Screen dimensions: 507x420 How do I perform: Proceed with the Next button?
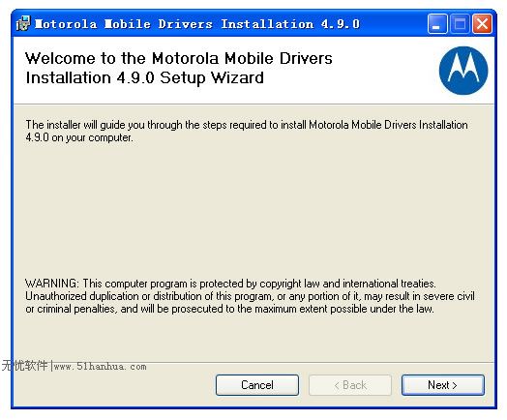pos(443,385)
